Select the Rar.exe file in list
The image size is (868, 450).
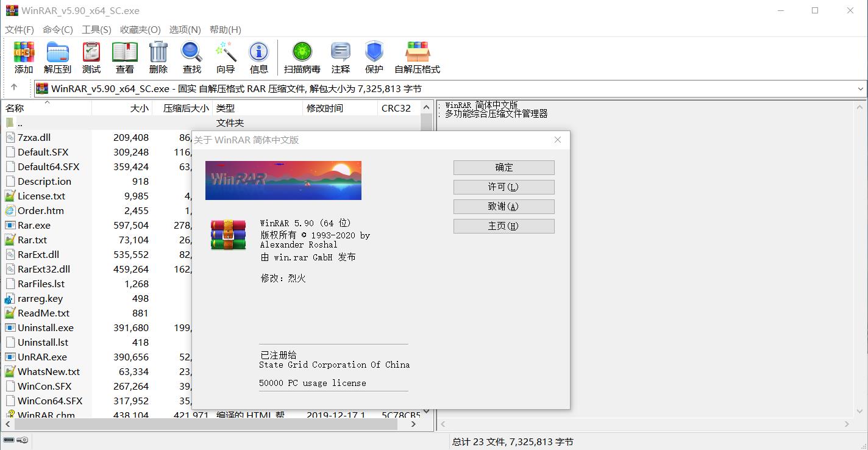point(34,226)
